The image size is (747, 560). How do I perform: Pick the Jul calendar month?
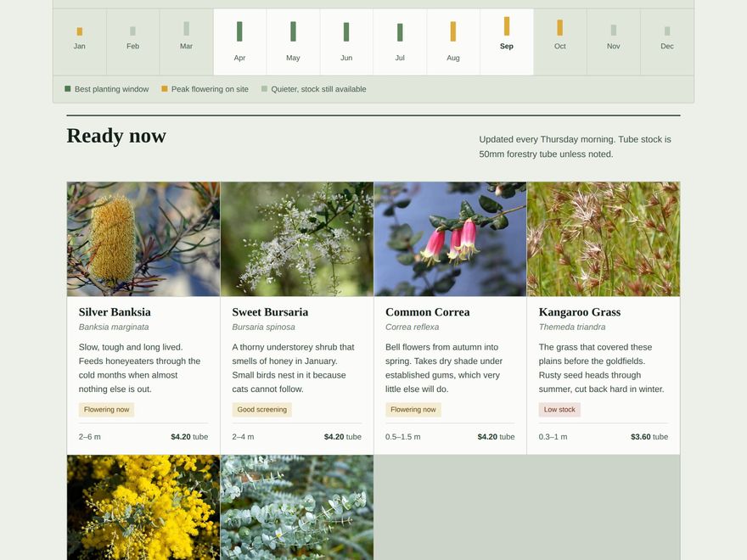(400, 42)
